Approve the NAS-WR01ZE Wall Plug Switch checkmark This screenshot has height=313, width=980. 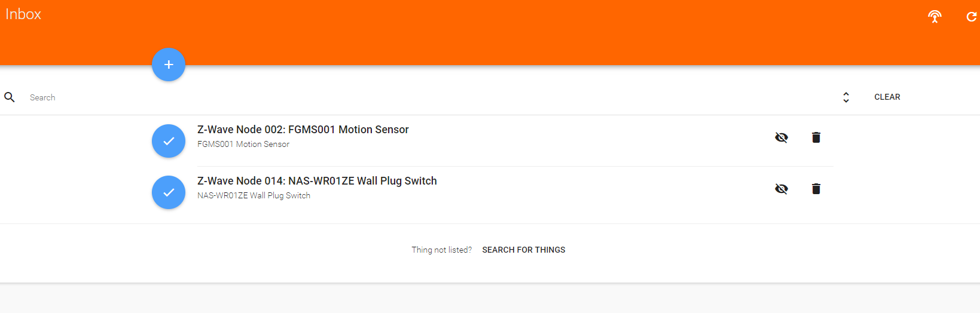pos(169,192)
